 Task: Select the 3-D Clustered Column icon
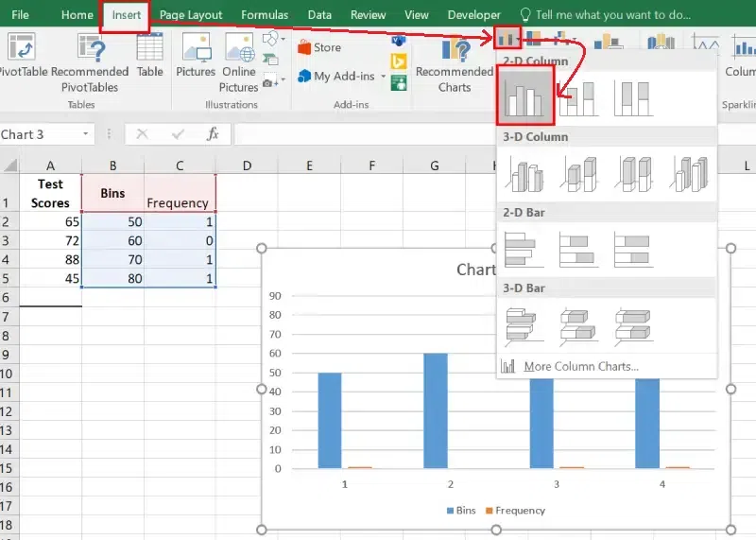click(525, 174)
